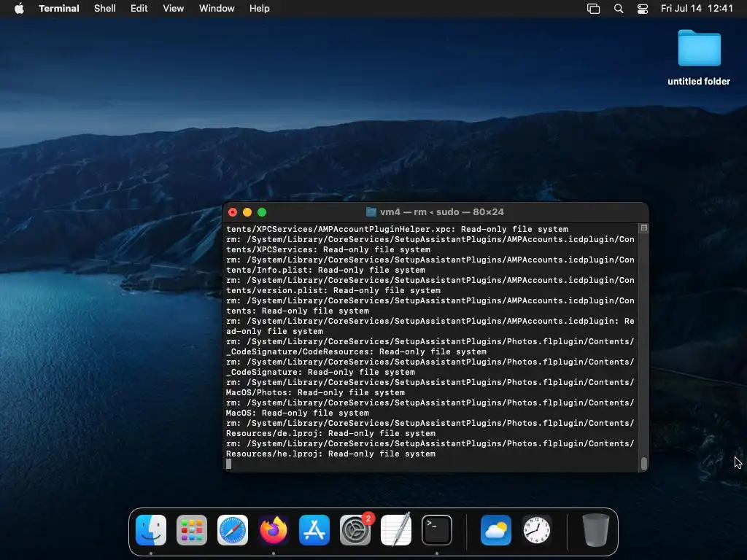Screen dimensions: 747x560
Task: Open the Edit menu
Action: [139, 9]
